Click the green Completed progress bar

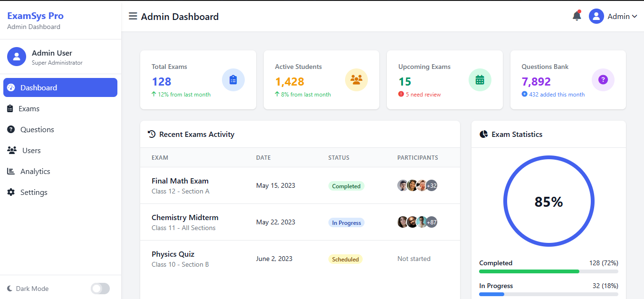pyautogui.click(x=529, y=271)
